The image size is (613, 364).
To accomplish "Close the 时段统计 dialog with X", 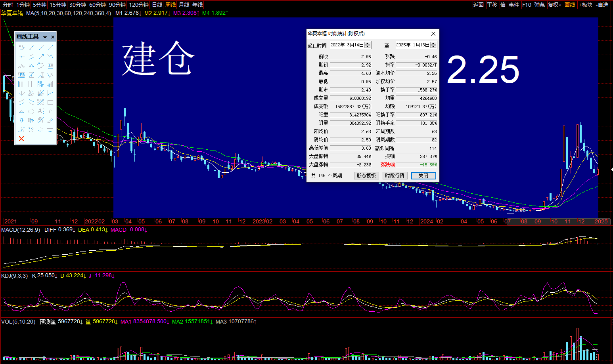I will pyautogui.click(x=433, y=34).
